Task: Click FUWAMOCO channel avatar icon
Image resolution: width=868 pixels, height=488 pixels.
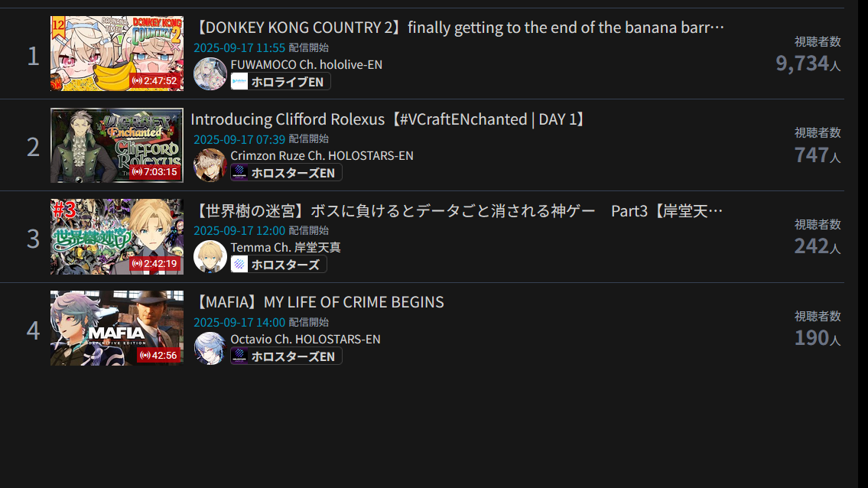Action: point(210,73)
